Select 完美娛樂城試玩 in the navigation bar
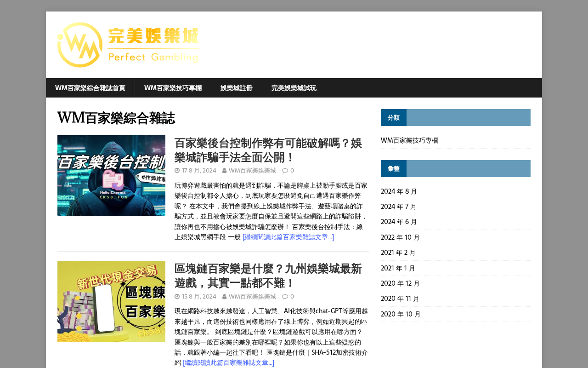 click(294, 88)
